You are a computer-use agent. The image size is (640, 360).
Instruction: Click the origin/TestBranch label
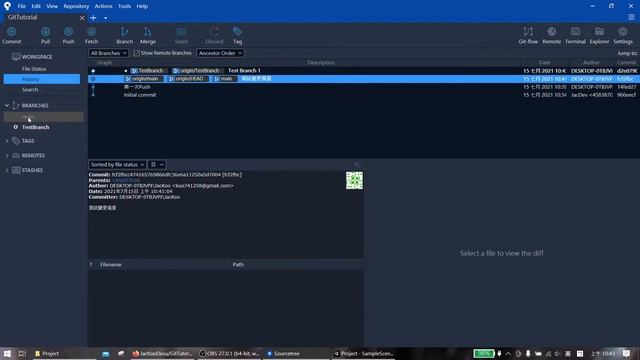click(198, 71)
